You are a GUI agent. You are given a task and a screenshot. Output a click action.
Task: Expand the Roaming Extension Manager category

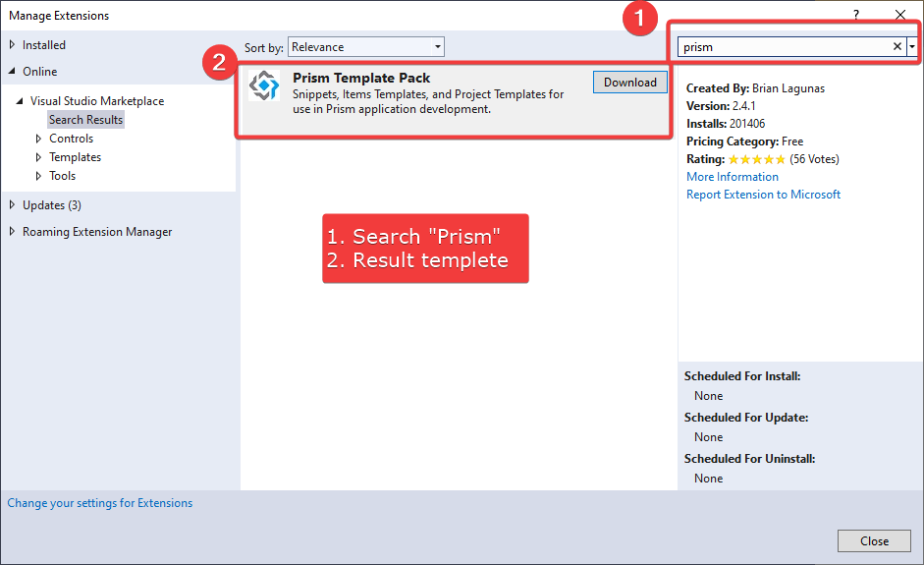pos(12,231)
